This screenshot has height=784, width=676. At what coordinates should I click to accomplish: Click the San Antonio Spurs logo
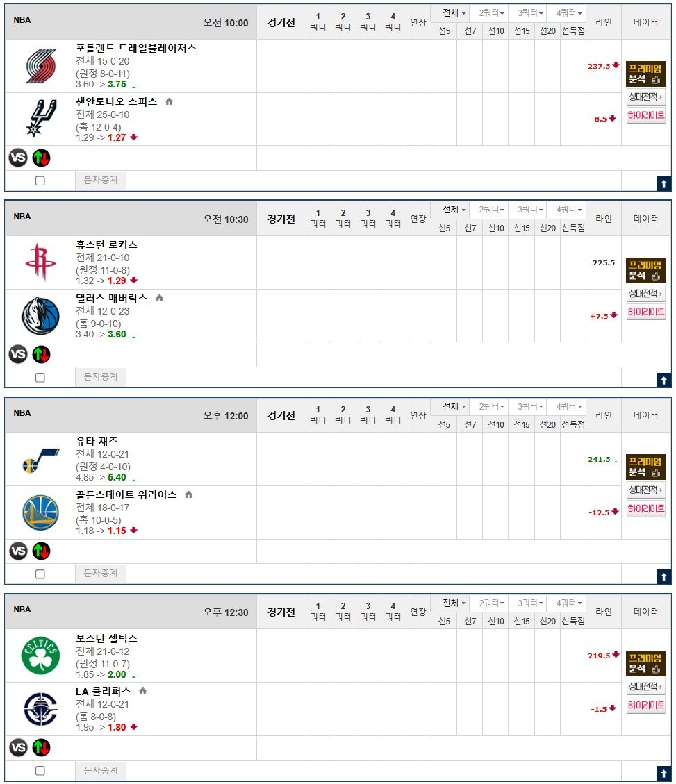click(x=40, y=118)
